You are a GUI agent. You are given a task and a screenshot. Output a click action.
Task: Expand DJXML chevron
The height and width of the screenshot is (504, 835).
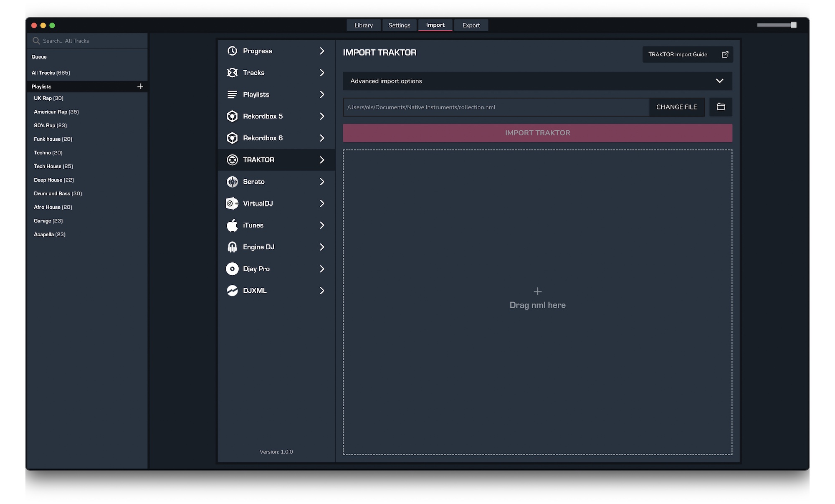point(322,291)
